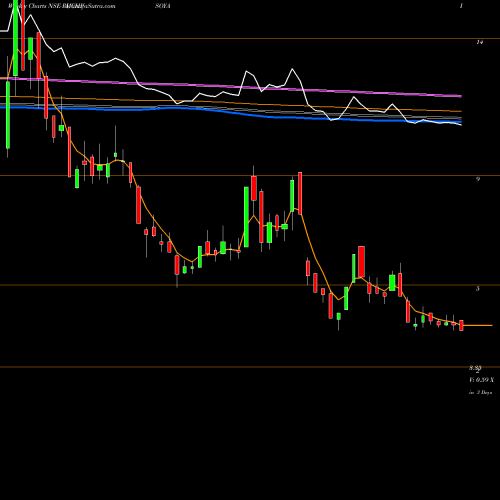Screen dimensions: 500x500
Task: Click the volume text V: 0.39 N
Action: click(x=481, y=380)
